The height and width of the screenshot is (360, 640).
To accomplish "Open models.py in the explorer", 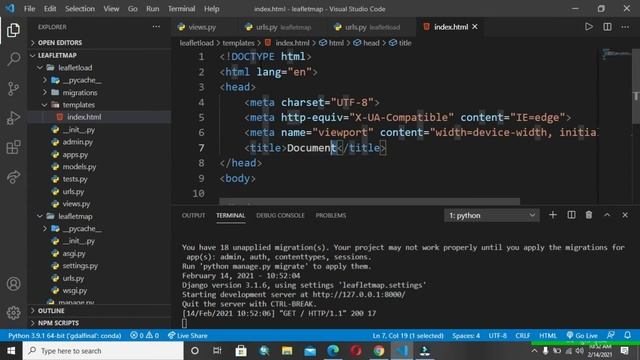I will click(x=99, y=167).
